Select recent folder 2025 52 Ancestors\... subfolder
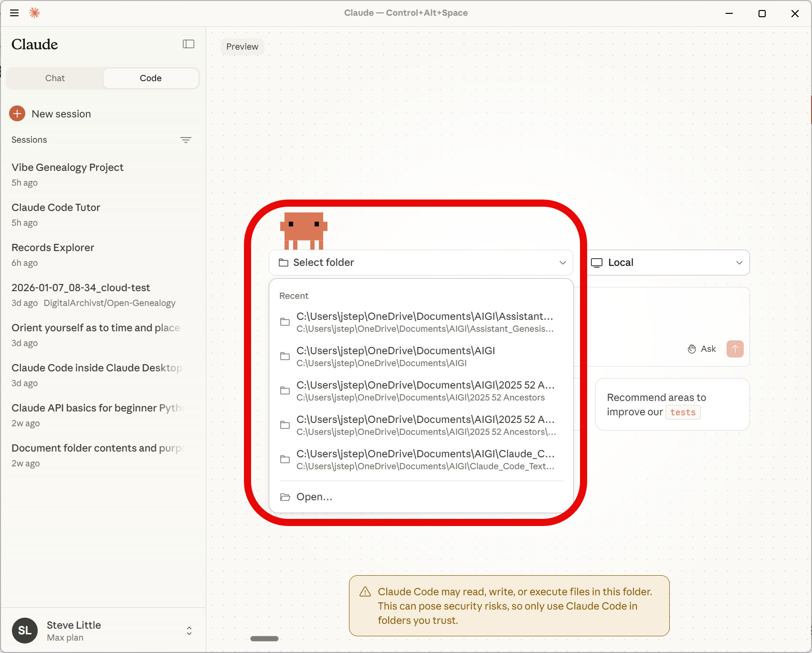Viewport: 812px width, 653px height. click(x=421, y=425)
